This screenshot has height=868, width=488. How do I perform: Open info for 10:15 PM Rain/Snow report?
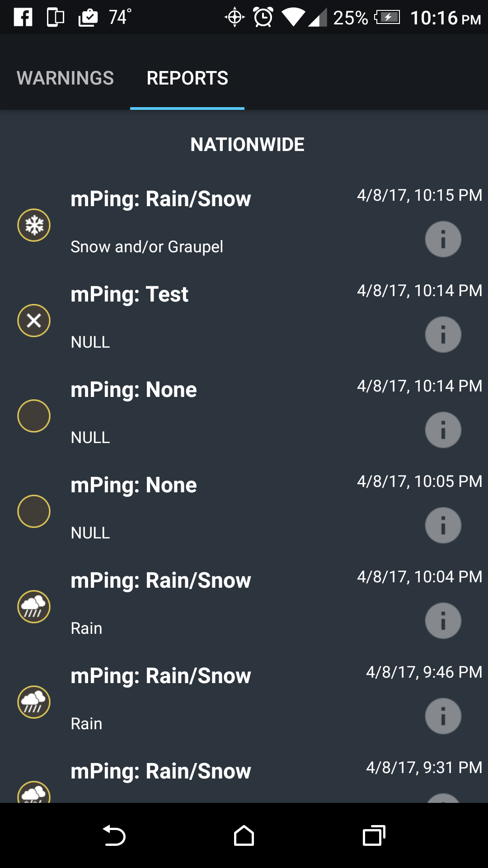443,239
